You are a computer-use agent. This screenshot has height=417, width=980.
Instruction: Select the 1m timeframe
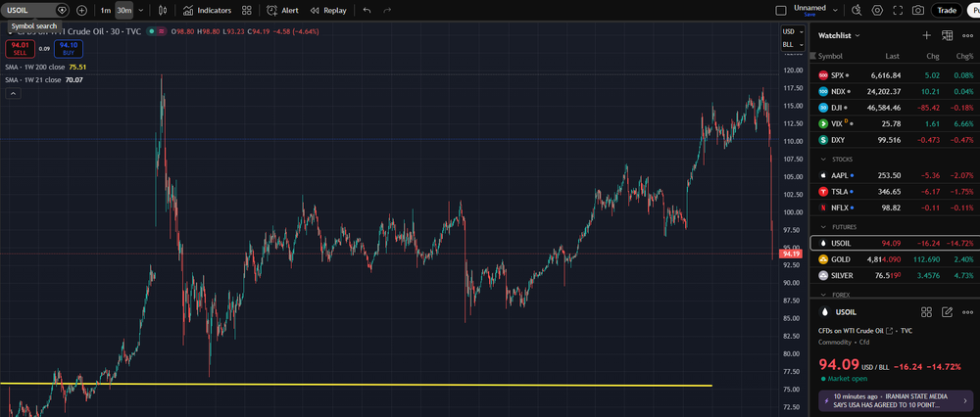click(x=105, y=10)
